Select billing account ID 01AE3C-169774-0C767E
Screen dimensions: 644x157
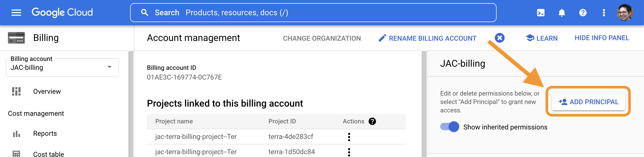coord(184,77)
